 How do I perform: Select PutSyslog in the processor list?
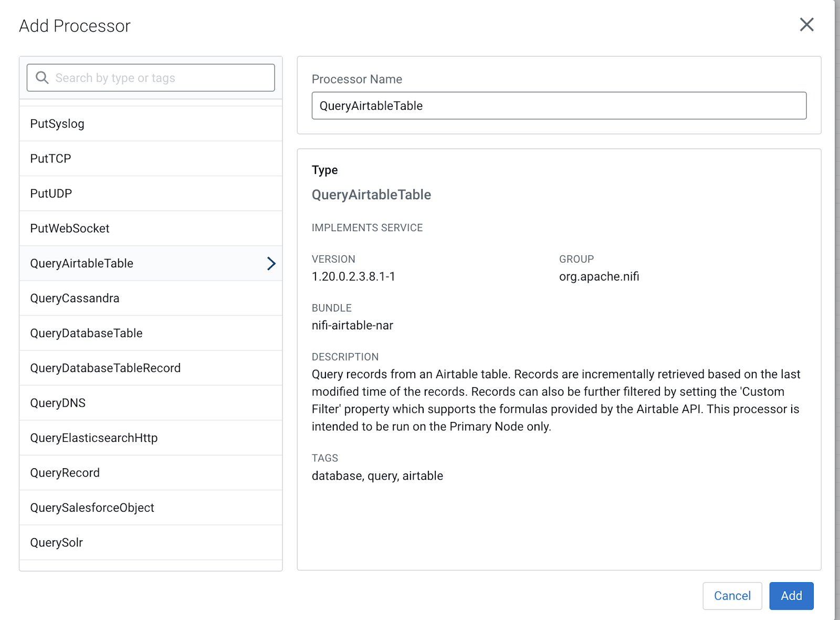[x=151, y=123]
